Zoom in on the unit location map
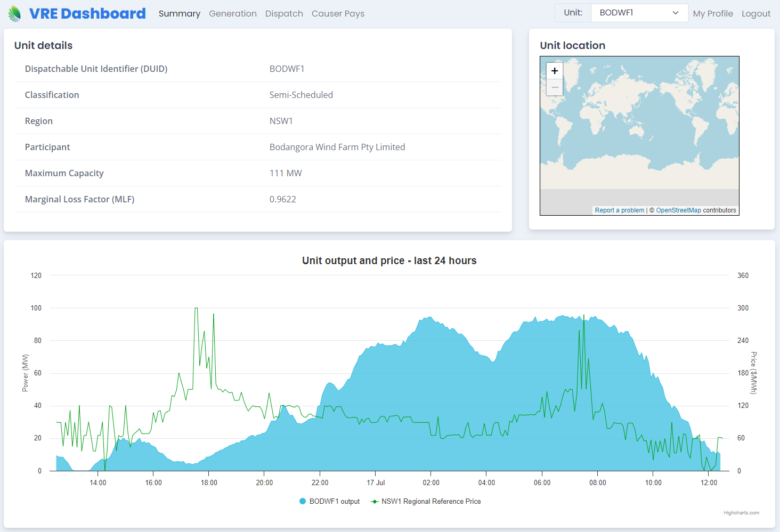Image resolution: width=780 pixels, height=532 pixels. (x=555, y=71)
